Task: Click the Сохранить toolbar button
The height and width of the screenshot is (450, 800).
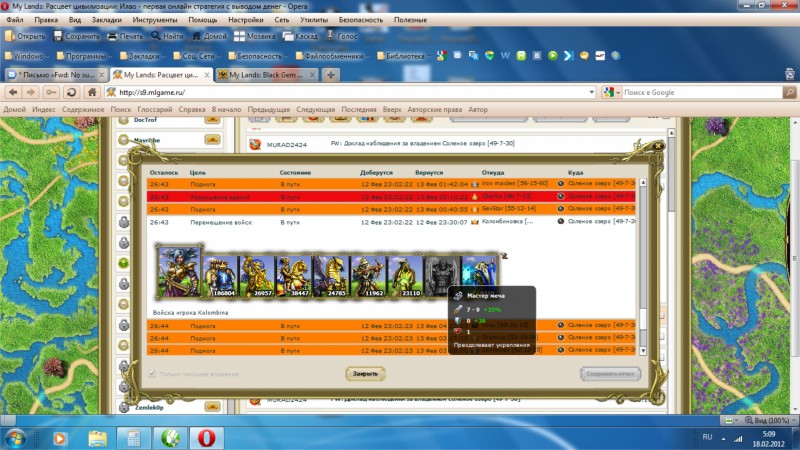Action: (77, 36)
